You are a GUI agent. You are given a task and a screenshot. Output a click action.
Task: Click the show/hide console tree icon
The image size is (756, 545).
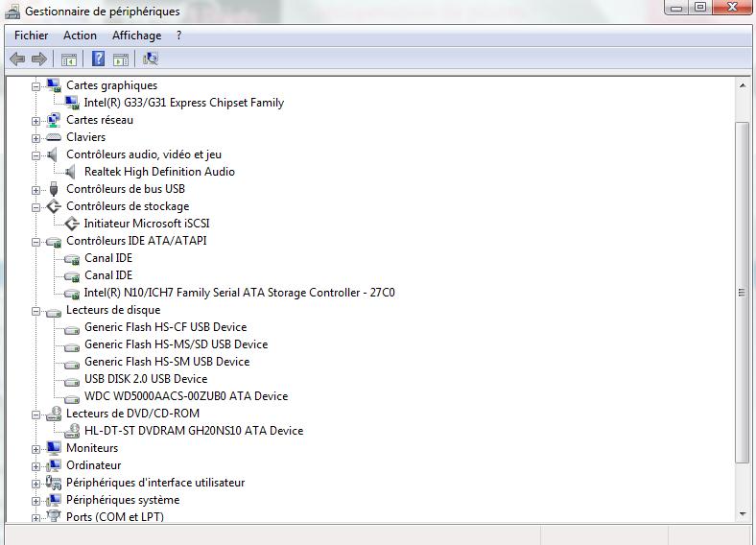69,59
